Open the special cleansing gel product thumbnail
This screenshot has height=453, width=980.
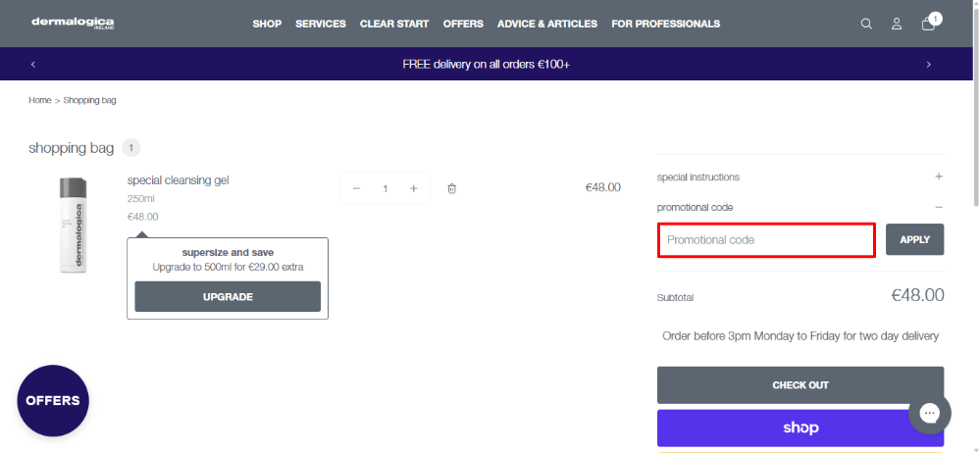pos(73,225)
